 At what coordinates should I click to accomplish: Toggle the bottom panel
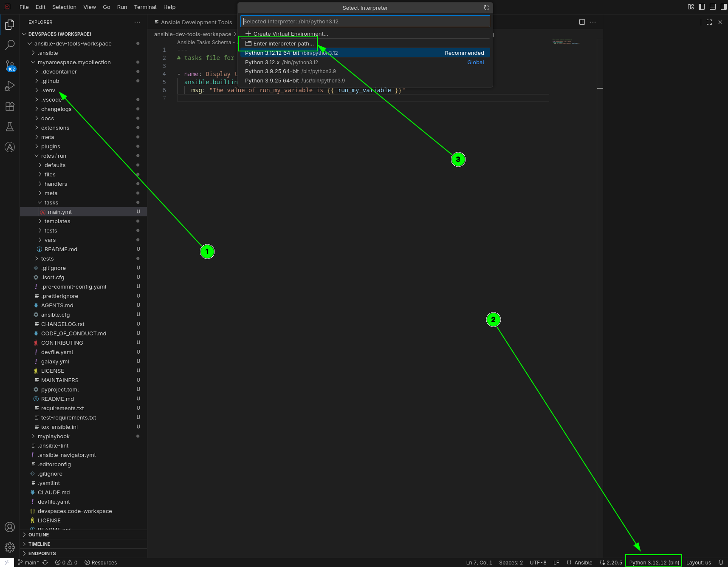[713, 7]
